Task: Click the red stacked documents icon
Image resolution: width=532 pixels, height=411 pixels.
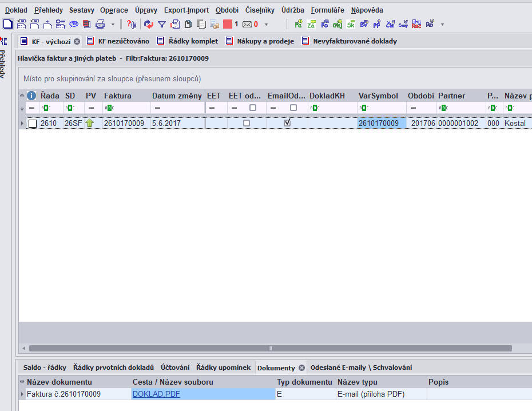Action: click(x=86, y=24)
